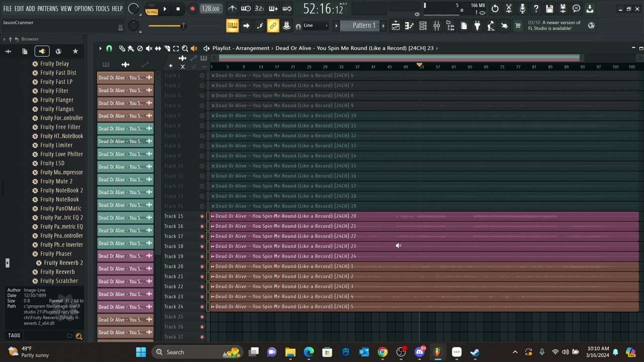
Task: Select the playlist mute tool
Action: click(149, 48)
